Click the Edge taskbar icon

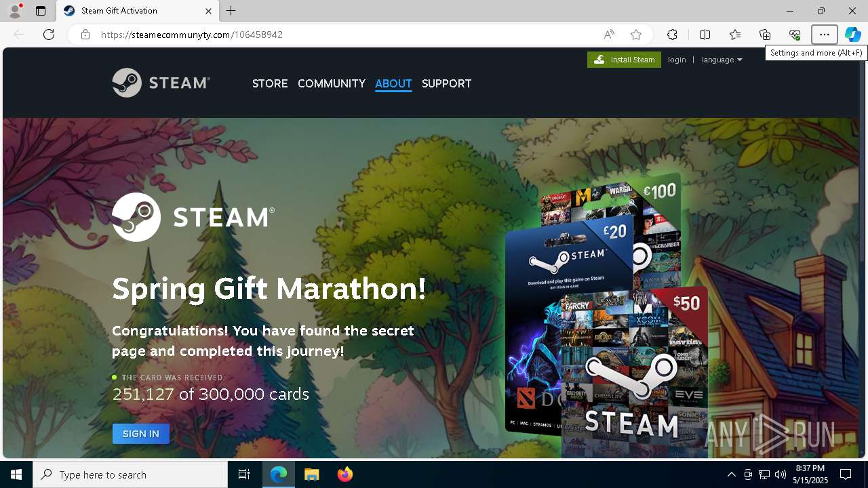click(279, 474)
